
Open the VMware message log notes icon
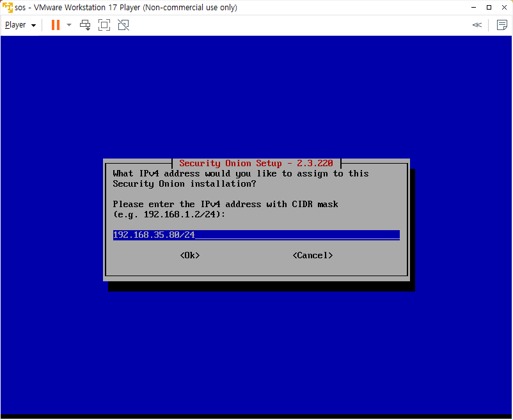502,25
